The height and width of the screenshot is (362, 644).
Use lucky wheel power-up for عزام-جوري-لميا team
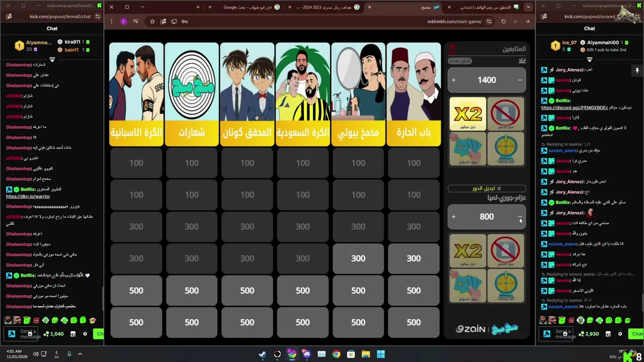(x=506, y=286)
